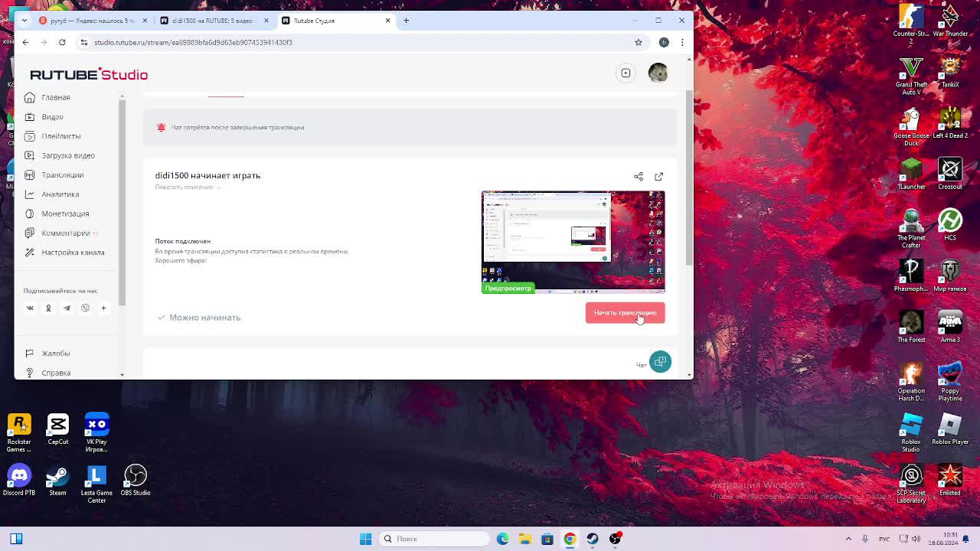Open the chat floating button
Image resolution: width=980 pixels, height=551 pixels.
[660, 361]
